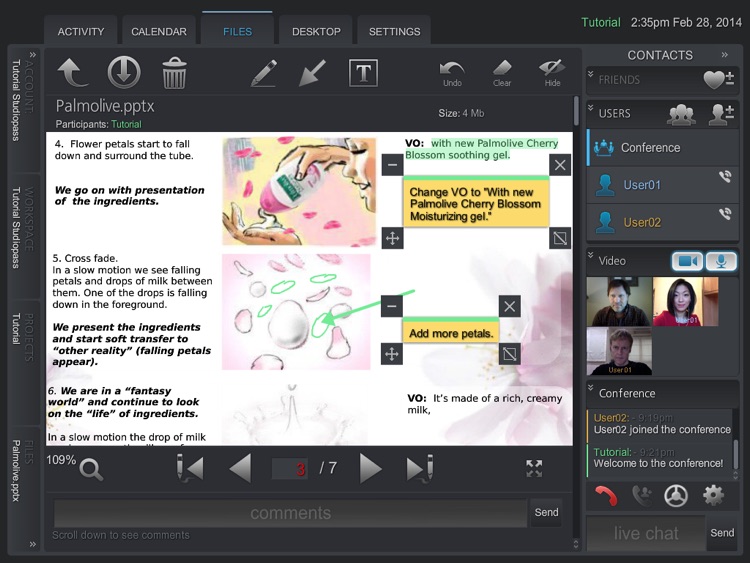Click the back arrow in file toolbar
Image resolution: width=750 pixels, height=563 pixels.
tap(73, 72)
